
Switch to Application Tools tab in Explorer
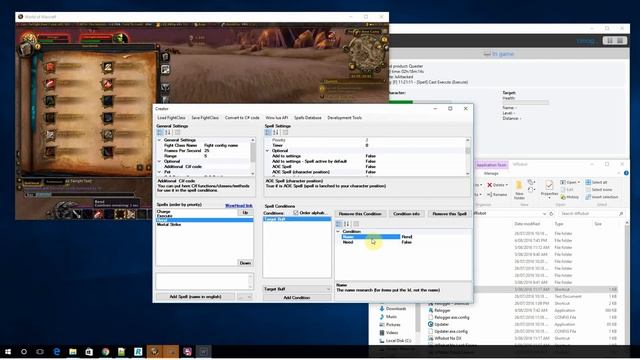point(491,165)
